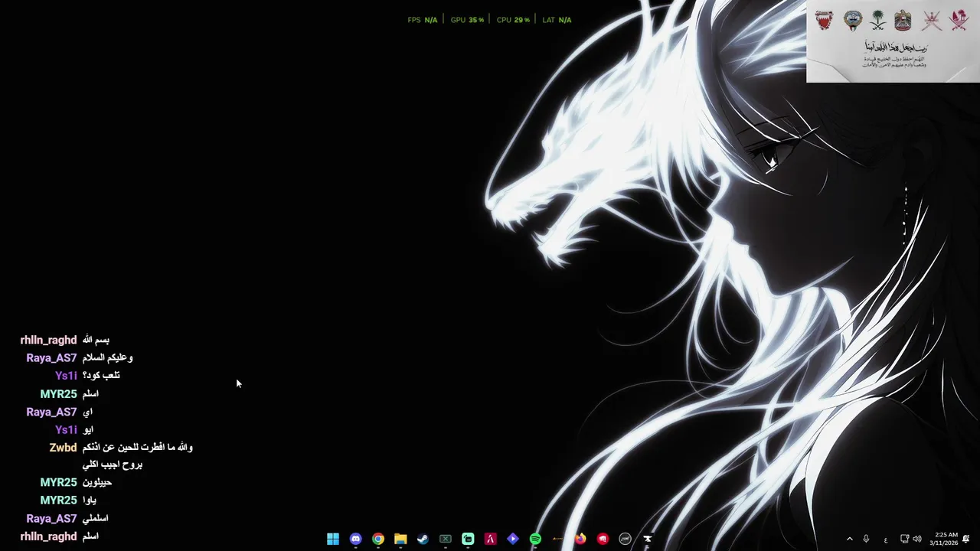
Task: Click the message line "بروح اجيب اكلي"
Action: click(113, 465)
